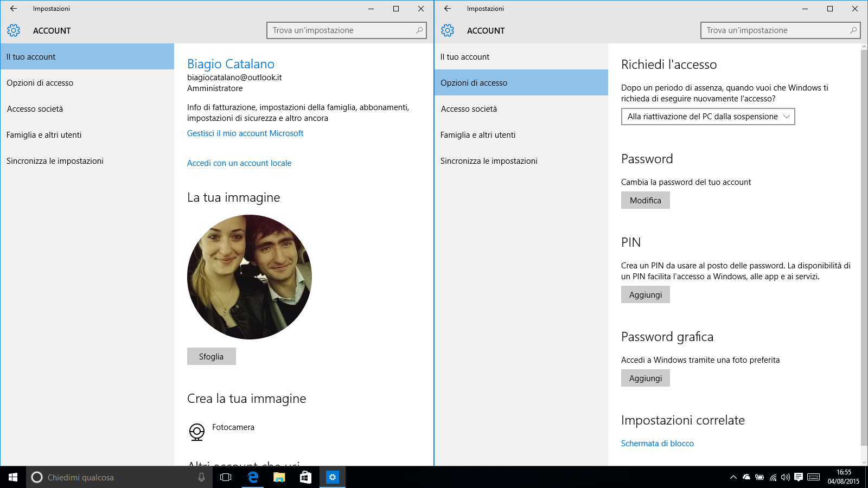Viewport: 868px width, 488px height.
Task: Click the Trova un'impostazione search field
Action: click(347, 30)
